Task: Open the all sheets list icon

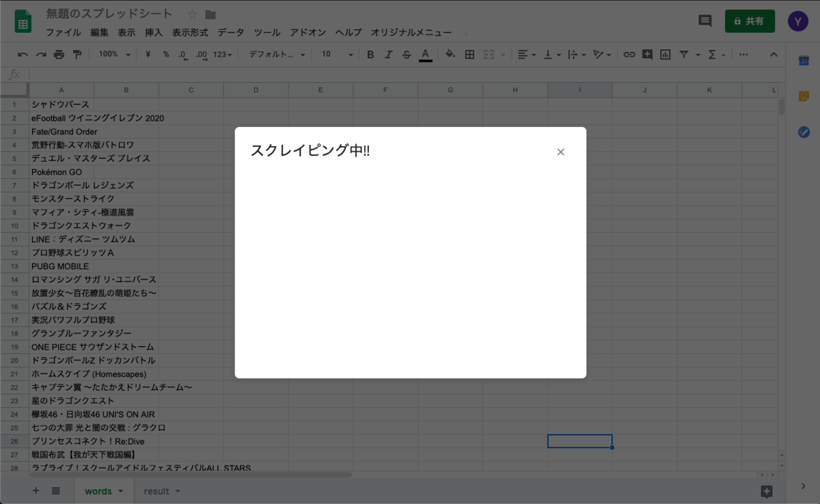Action: click(56, 490)
